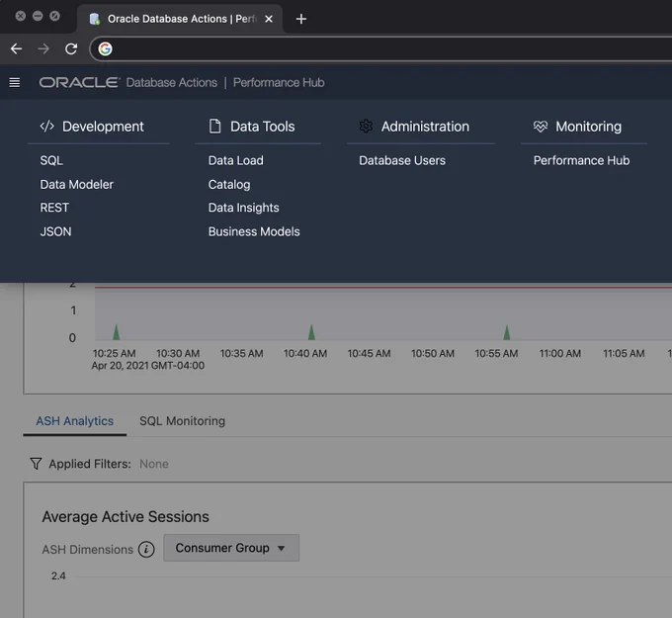
Task: Close the Oracle Database Actions tab
Action: pyautogui.click(x=269, y=19)
